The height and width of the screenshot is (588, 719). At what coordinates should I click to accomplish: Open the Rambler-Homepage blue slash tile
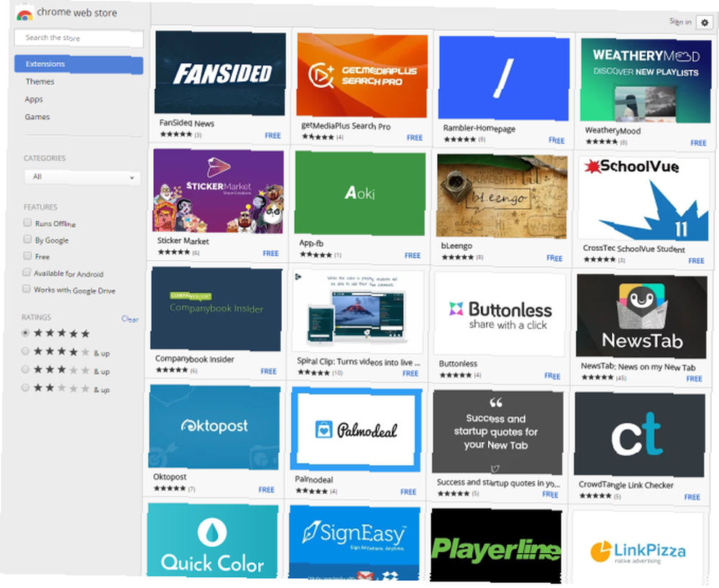pos(503,78)
